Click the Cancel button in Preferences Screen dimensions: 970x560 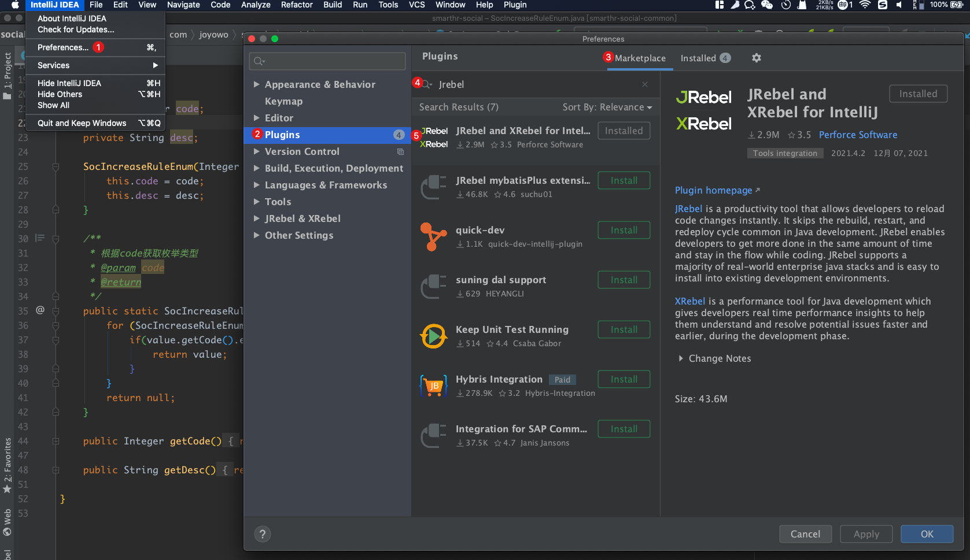(805, 534)
